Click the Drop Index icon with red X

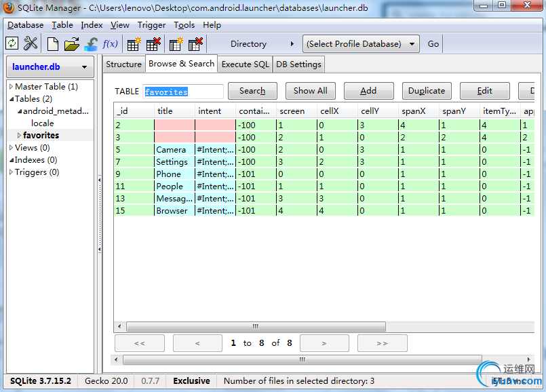click(x=195, y=44)
